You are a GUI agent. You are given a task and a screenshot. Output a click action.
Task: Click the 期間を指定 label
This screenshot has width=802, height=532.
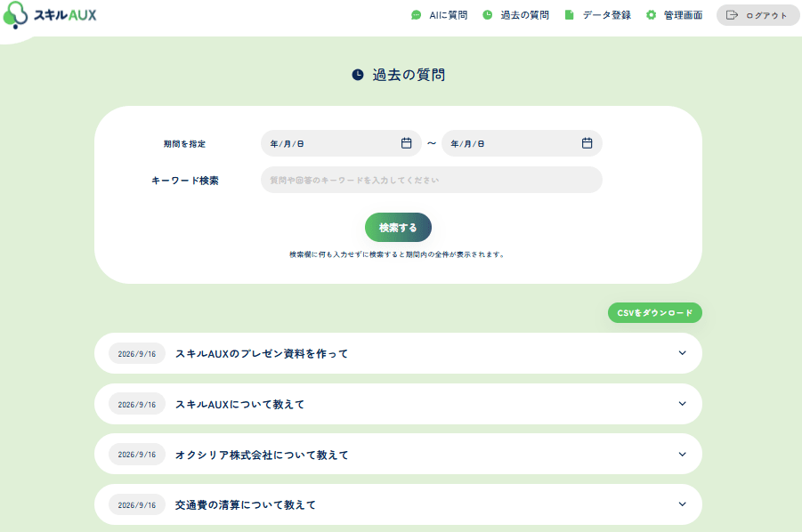tap(184, 144)
